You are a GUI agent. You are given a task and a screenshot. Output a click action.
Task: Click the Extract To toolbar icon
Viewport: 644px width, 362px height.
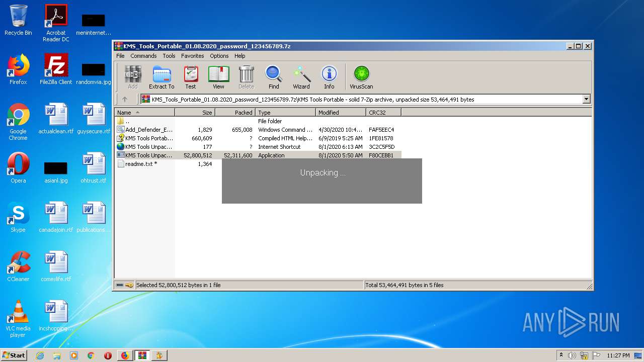(x=162, y=77)
